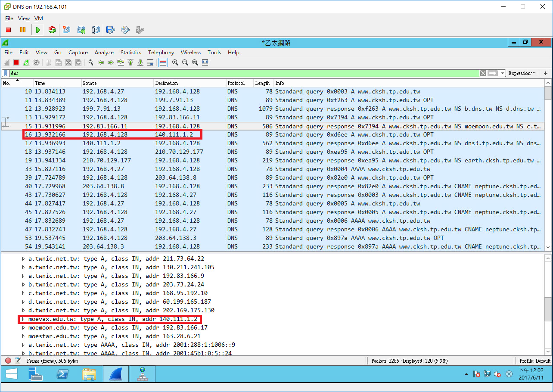Open capture file properties icon in the status bar
The image size is (553, 392).
(18, 361)
